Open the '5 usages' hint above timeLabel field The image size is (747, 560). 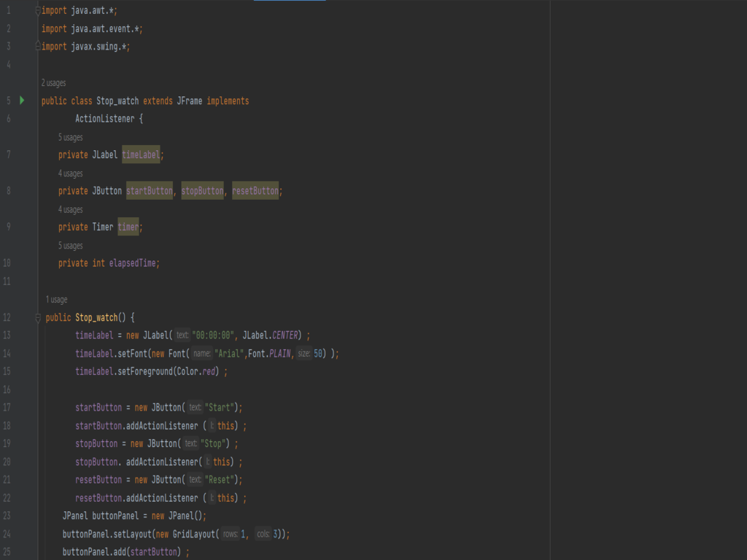coord(71,138)
